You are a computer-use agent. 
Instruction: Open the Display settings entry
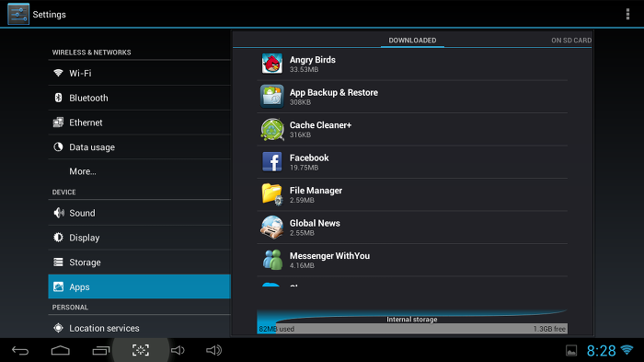pos(139,238)
